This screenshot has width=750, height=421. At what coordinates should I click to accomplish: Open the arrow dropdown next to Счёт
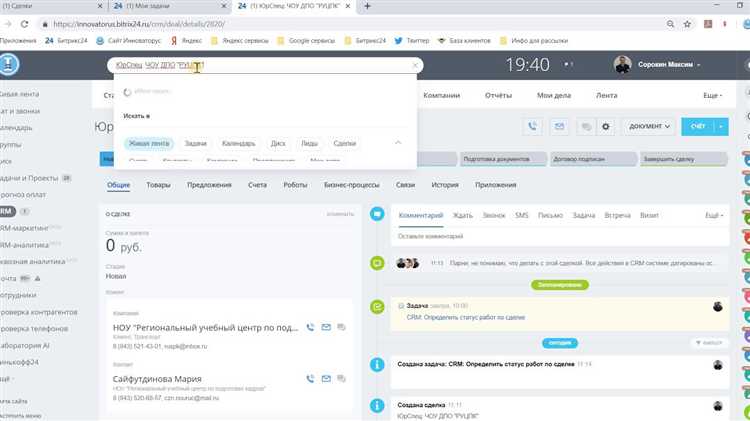721,126
